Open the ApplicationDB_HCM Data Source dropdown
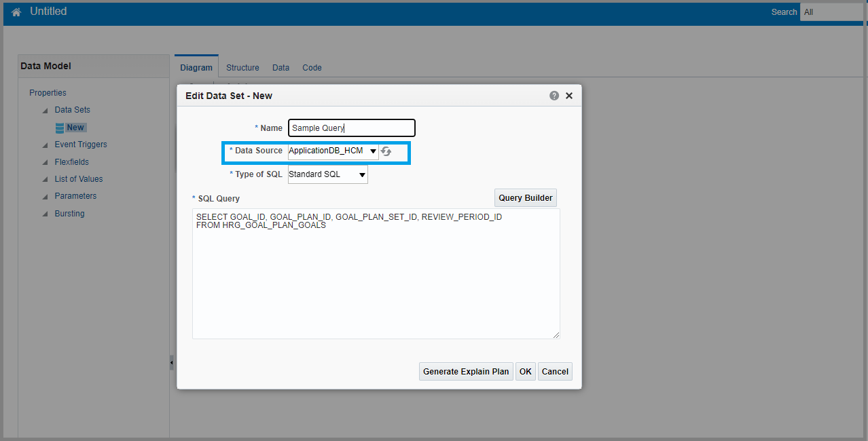Image resolution: width=868 pixels, height=441 pixels. [x=373, y=151]
